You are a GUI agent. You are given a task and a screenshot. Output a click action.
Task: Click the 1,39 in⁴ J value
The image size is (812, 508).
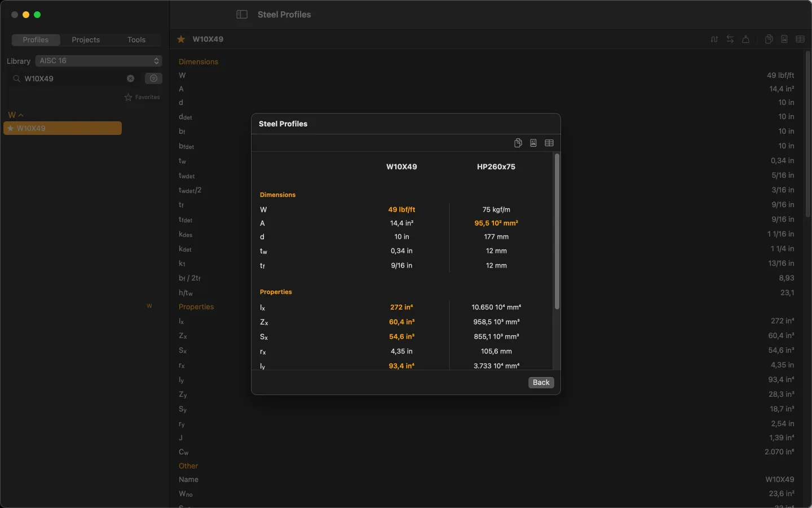click(782, 437)
